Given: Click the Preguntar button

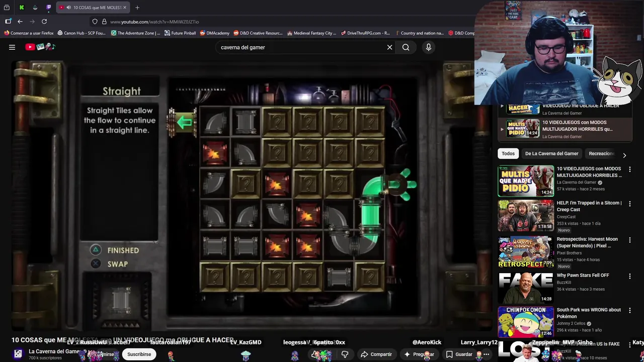Looking at the screenshot, I should [x=419, y=354].
